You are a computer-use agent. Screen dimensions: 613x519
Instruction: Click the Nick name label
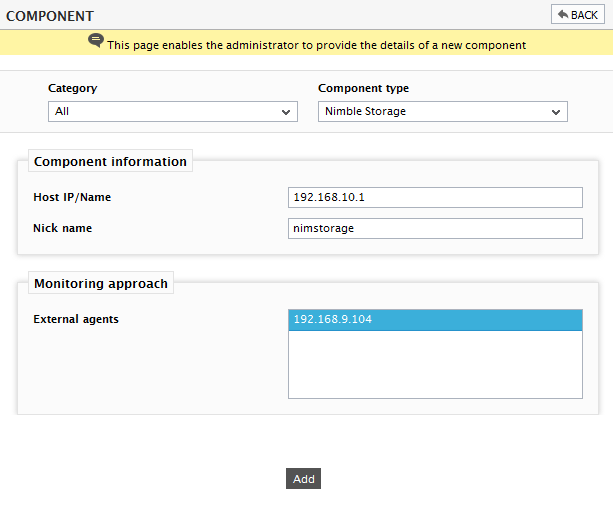63,228
